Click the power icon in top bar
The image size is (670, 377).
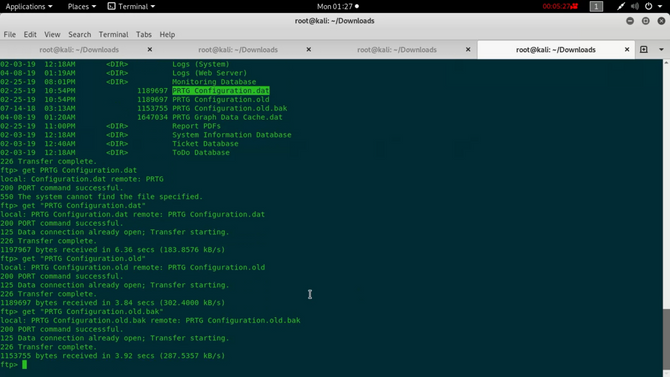tap(649, 6)
